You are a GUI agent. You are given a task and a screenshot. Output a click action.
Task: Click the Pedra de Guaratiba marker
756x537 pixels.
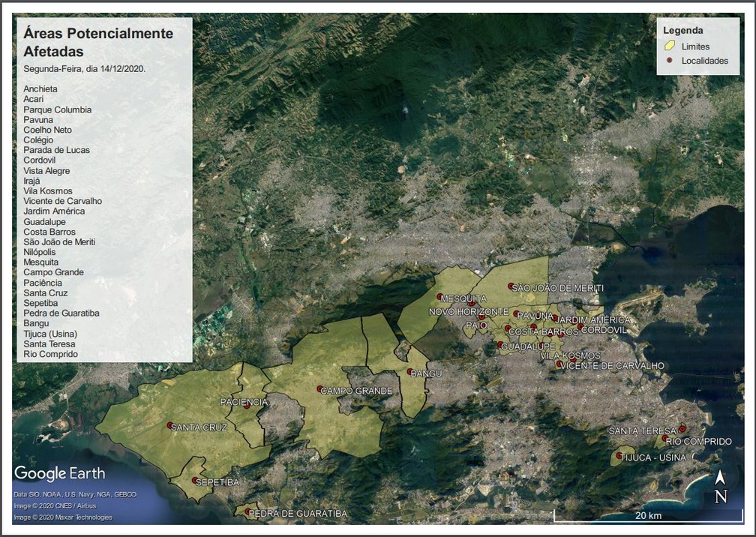click(x=247, y=512)
